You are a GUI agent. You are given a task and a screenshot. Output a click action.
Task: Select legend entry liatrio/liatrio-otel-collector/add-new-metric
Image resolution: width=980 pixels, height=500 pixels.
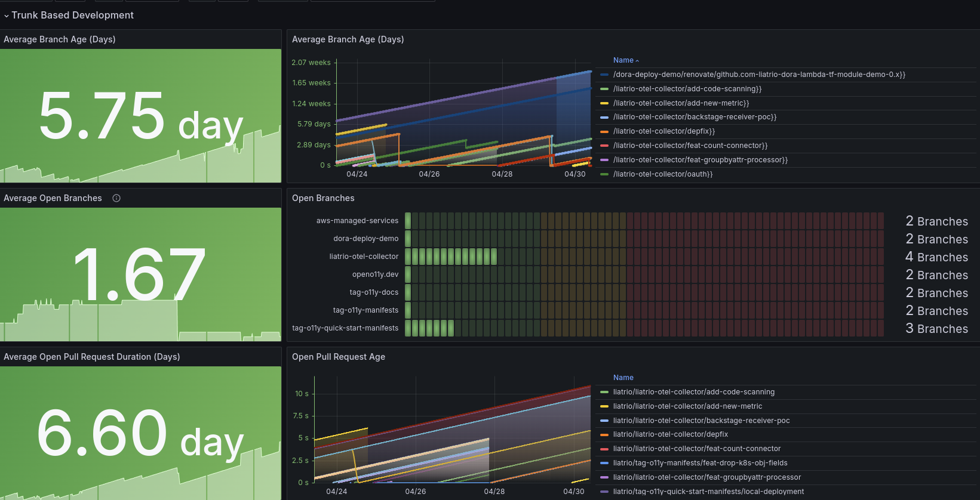[688, 406]
